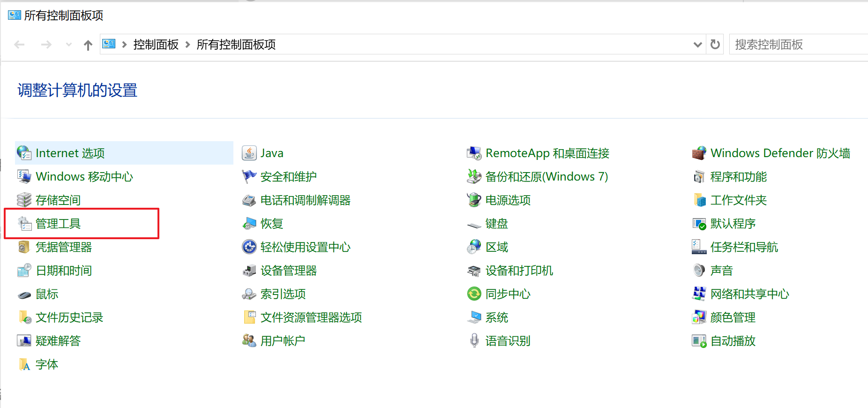Expand the chevron after 控制面板 breadcrumb
The height and width of the screenshot is (408, 868).
point(187,45)
